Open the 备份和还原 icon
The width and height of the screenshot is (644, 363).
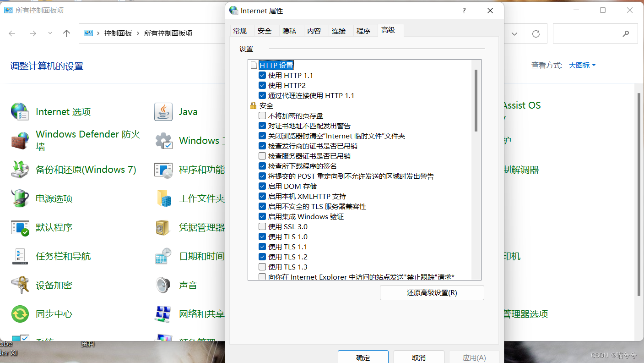tap(20, 169)
